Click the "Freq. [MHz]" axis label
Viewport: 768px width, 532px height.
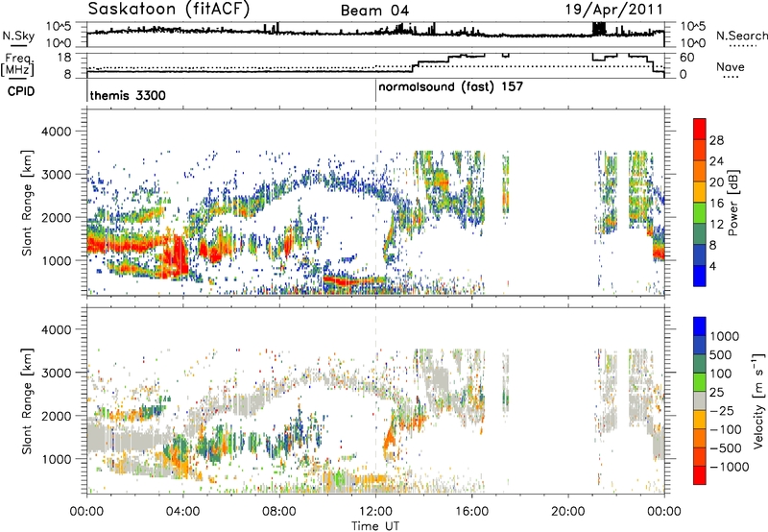point(17,64)
